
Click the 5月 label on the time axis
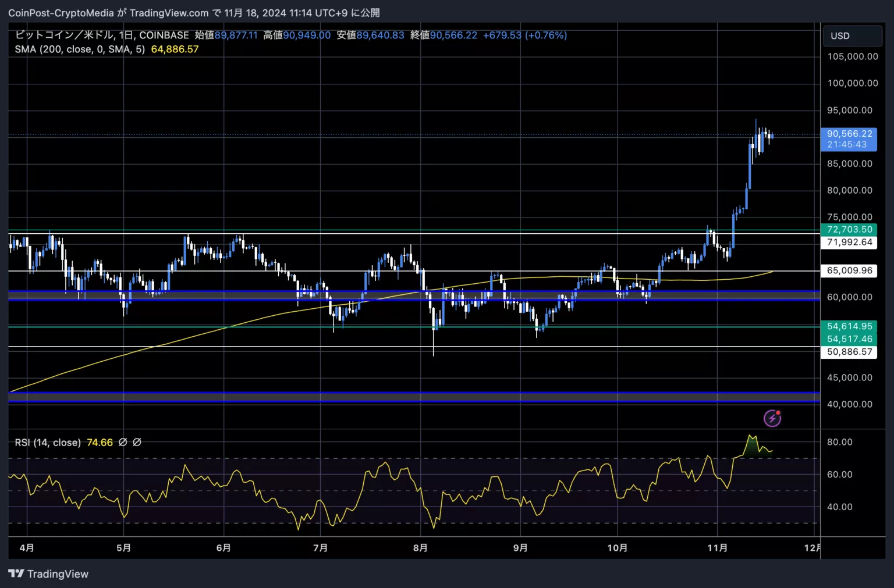pos(123,548)
